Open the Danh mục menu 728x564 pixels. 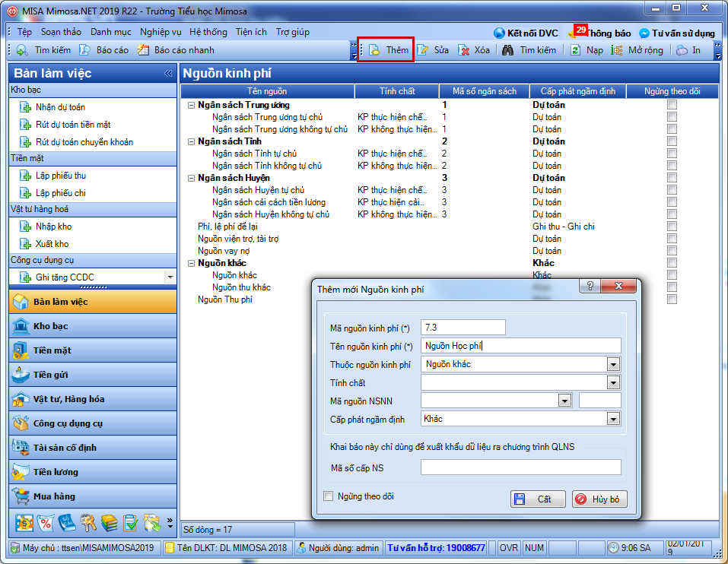point(110,32)
